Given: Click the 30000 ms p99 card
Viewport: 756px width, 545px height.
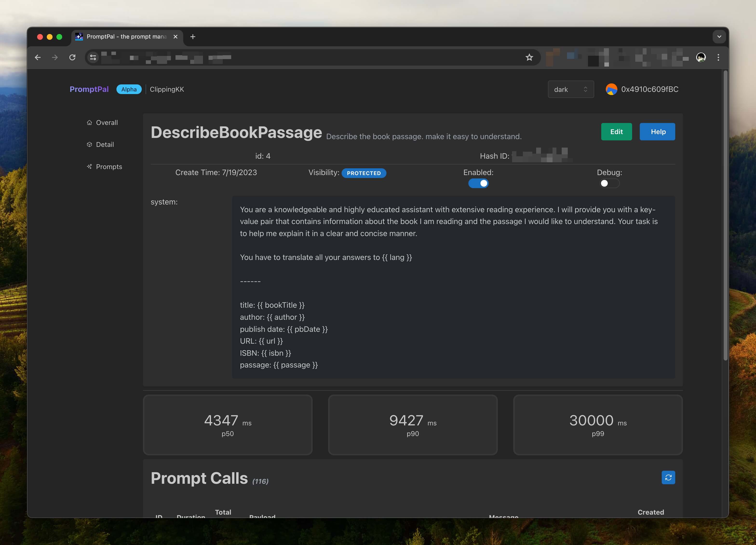Looking at the screenshot, I should [598, 425].
